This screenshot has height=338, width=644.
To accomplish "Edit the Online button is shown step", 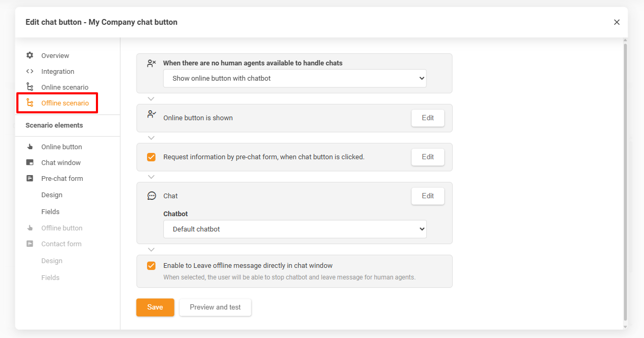I will [427, 118].
